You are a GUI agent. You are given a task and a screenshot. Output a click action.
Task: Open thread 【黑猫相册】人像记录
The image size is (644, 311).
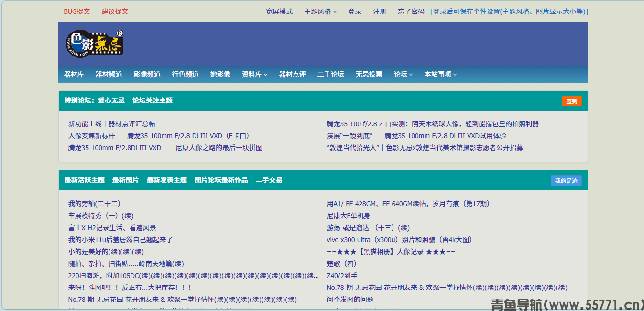point(391,252)
